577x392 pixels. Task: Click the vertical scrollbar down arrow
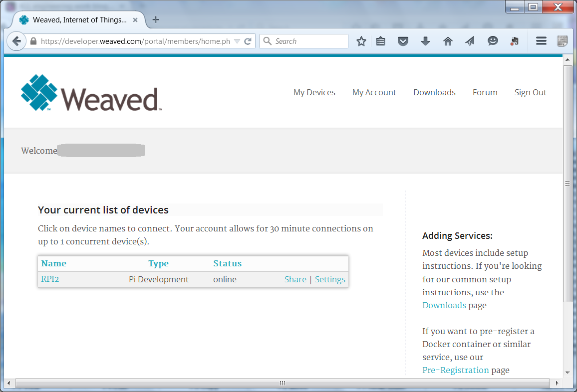pos(568,373)
